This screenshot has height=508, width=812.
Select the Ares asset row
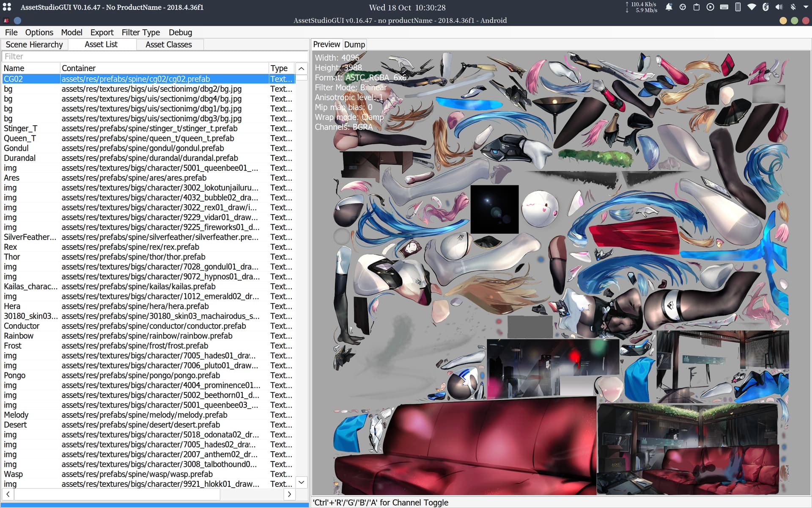[x=148, y=178]
